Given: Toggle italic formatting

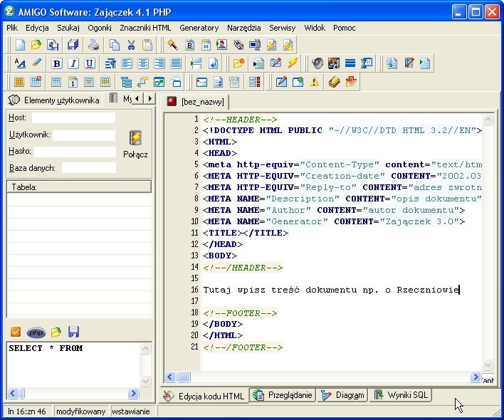Looking at the screenshot, I should 73,63.
